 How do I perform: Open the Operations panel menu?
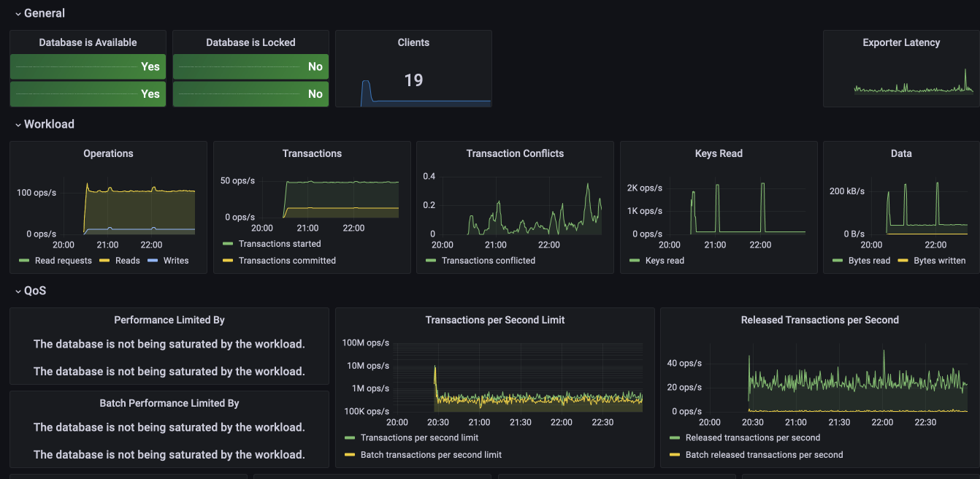(108, 153)
